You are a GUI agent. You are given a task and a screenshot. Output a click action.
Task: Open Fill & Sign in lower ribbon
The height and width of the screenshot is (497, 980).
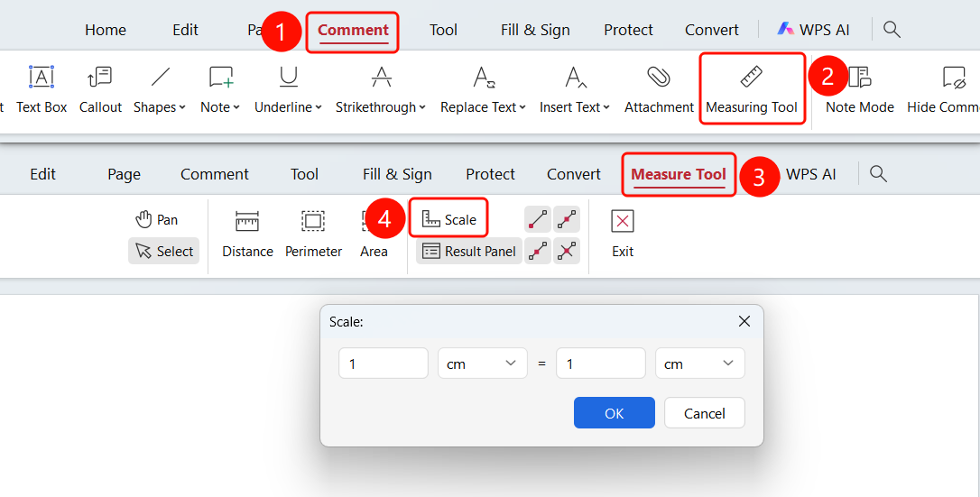point(397,173)
